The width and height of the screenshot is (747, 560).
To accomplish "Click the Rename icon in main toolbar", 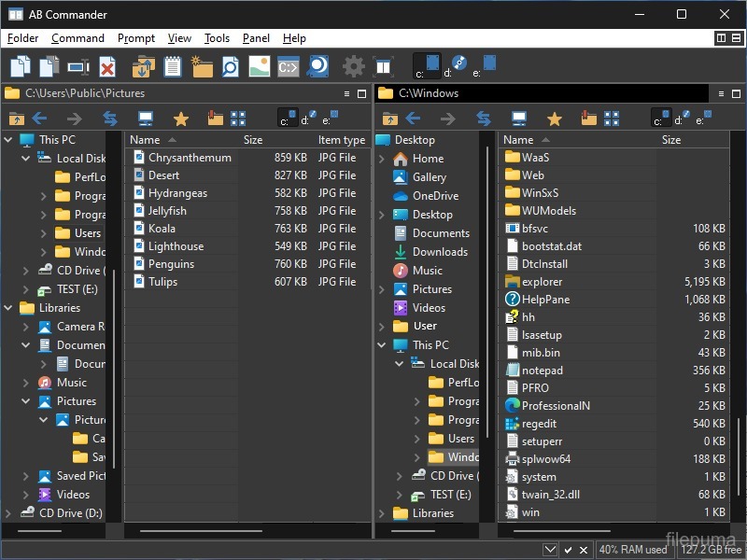I will coord(78,66).
